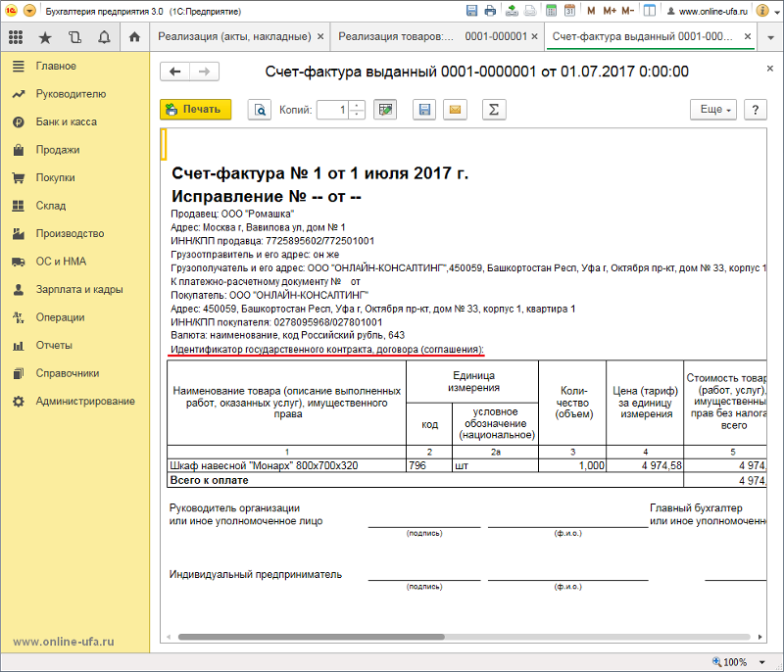Send invoice by email envelope icon
784x672 pixels.
coord(455,110)
